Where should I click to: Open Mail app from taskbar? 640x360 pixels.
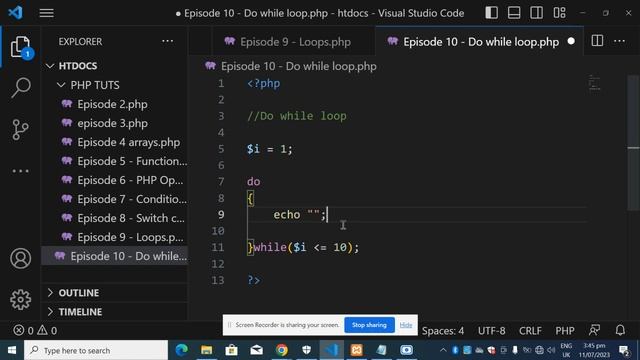click(x=256, y=350)
